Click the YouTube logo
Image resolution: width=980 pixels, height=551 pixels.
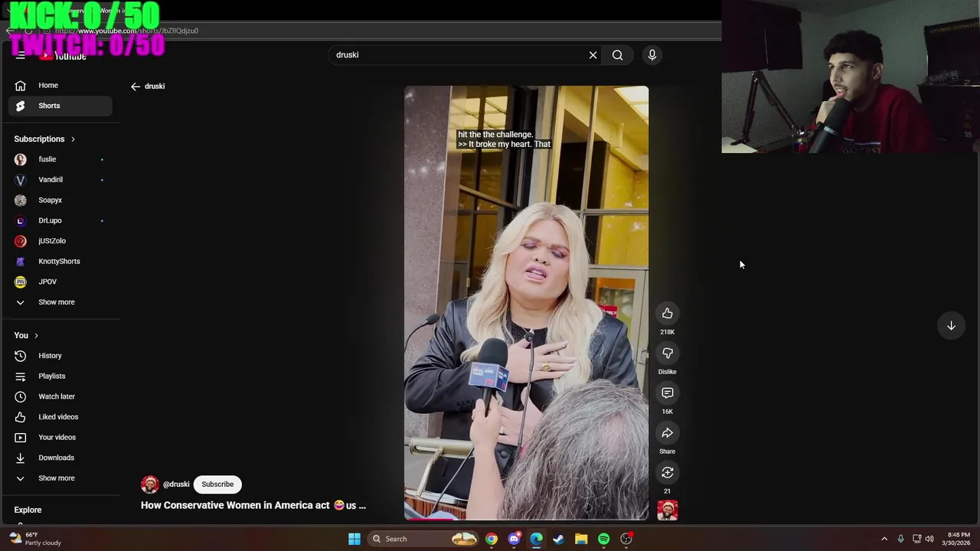pos(64,56)
